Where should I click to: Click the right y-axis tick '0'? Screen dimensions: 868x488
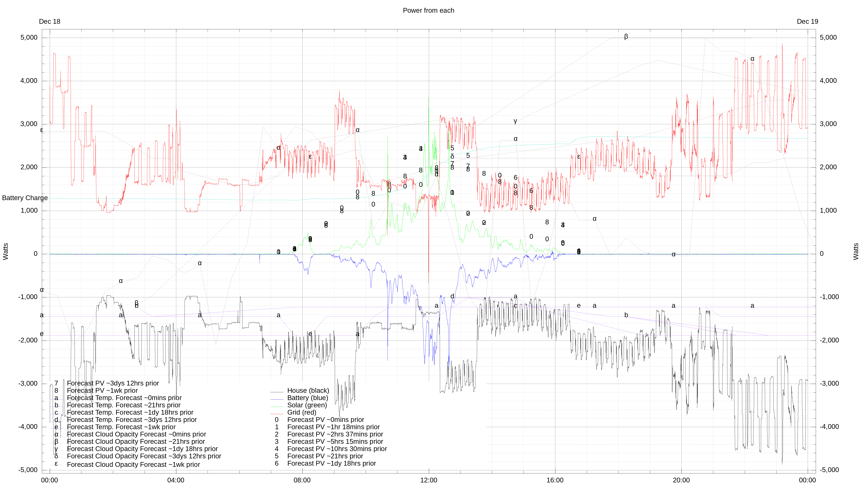click(822, 254)
